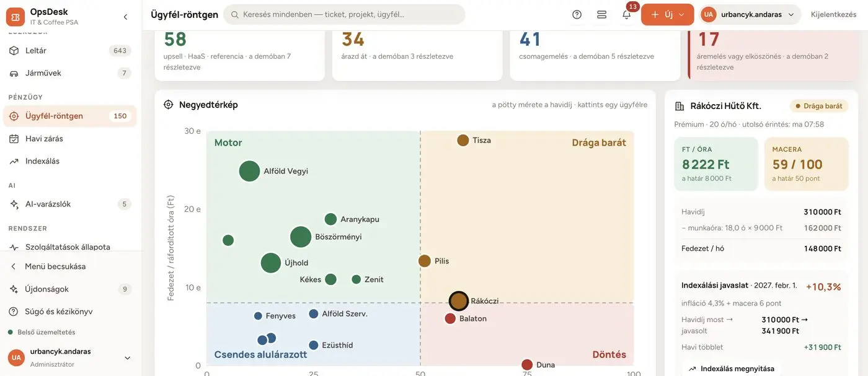Expand the urbancyk.andaras account dropdown in header
The height and width of the screenshot is (376, 868).
pyautogui.click(x=750, y=14)
